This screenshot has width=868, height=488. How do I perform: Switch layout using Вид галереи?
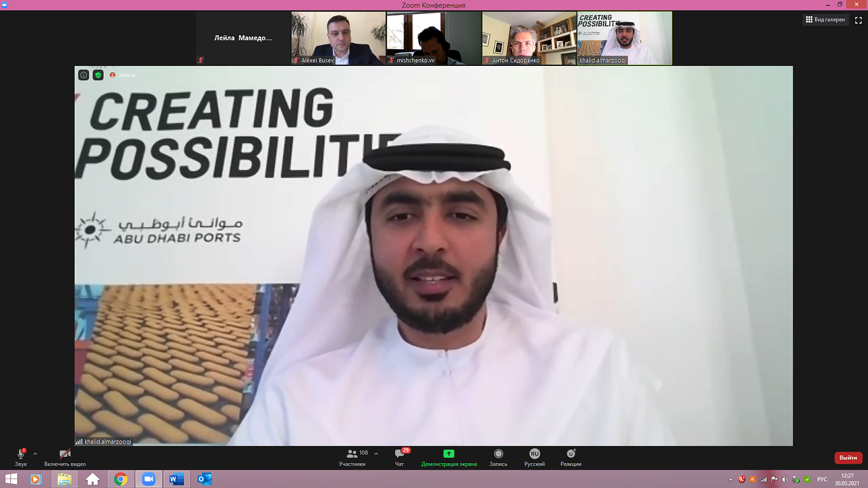[x=826, y=20]
